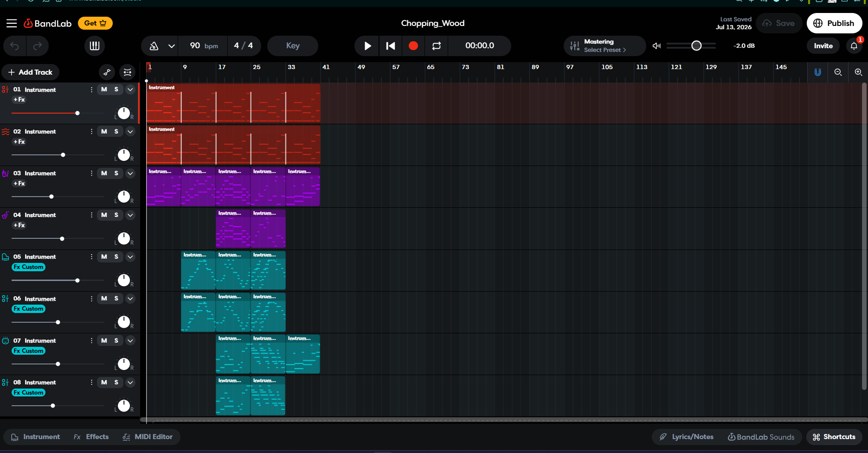Mute track 05 Instrument
The image size is (868, 453).
click(x=104, y=256)
